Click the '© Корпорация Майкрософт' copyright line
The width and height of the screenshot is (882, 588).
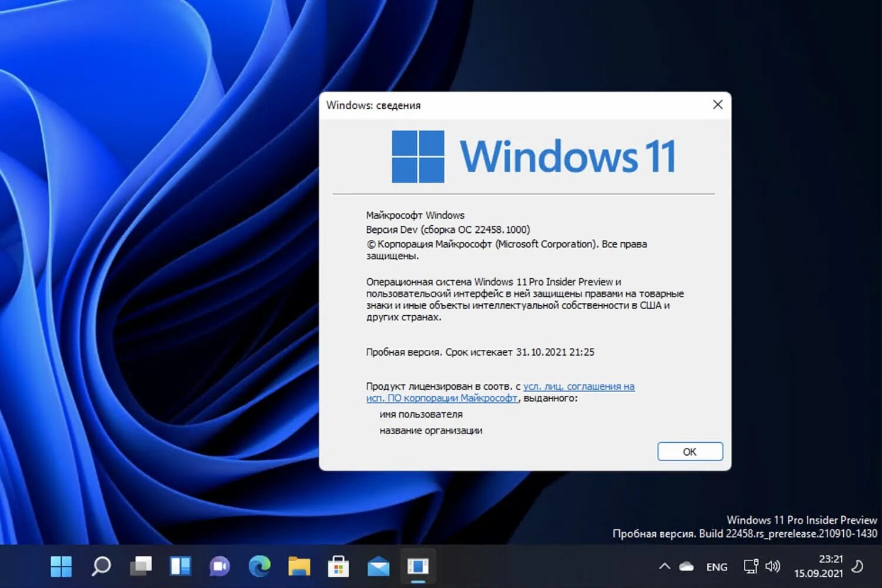click(506, 250)
